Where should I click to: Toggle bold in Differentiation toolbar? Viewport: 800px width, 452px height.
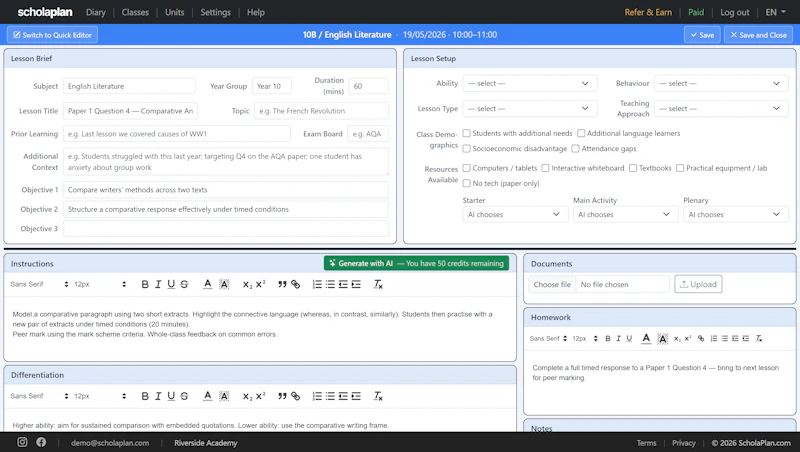[x=145, y=396]
